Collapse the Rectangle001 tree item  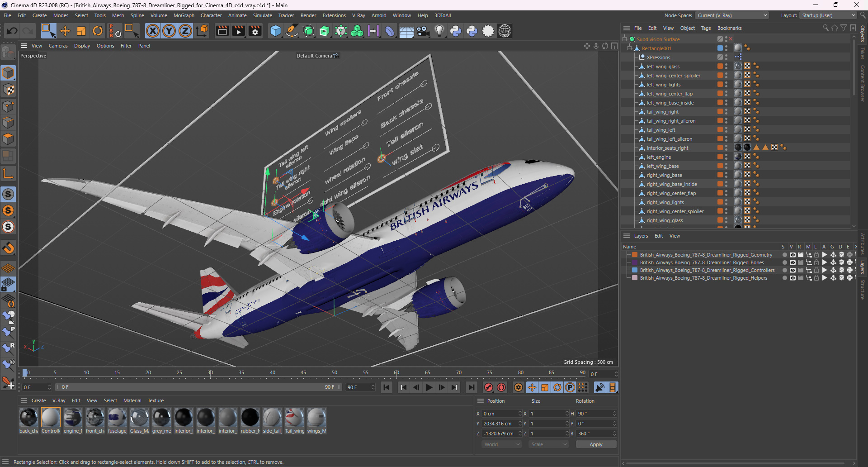[x=630, y=48]
